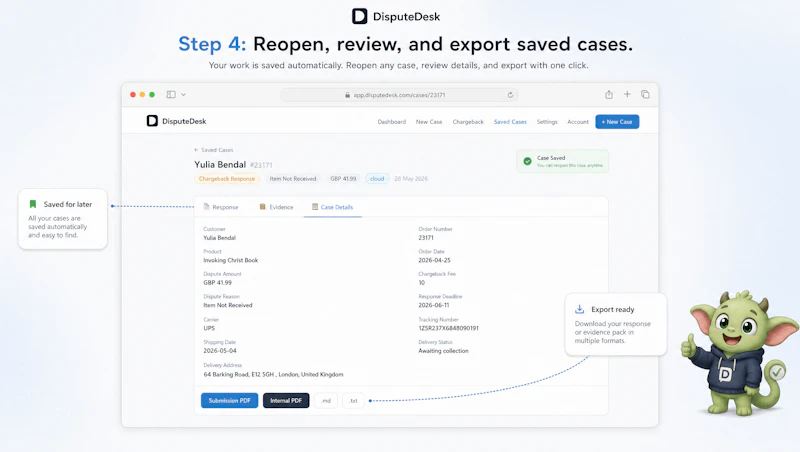This screenshot has height=452, width=800.
Task: Click the Internal PDF button
Action: tap(286, 400)
